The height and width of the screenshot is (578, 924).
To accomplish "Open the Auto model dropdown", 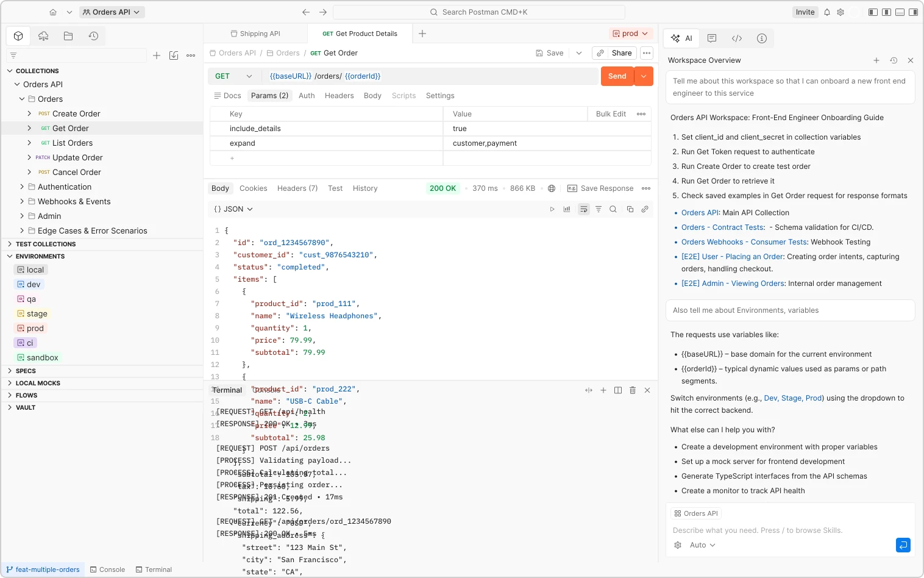I will [702, 545].
